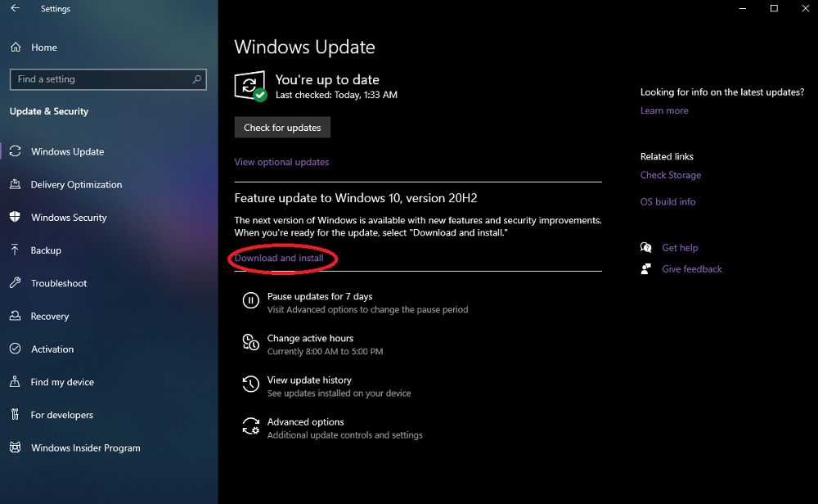
Task: Click the Backup upload arrow icon
Action: (x=15, y=250)
